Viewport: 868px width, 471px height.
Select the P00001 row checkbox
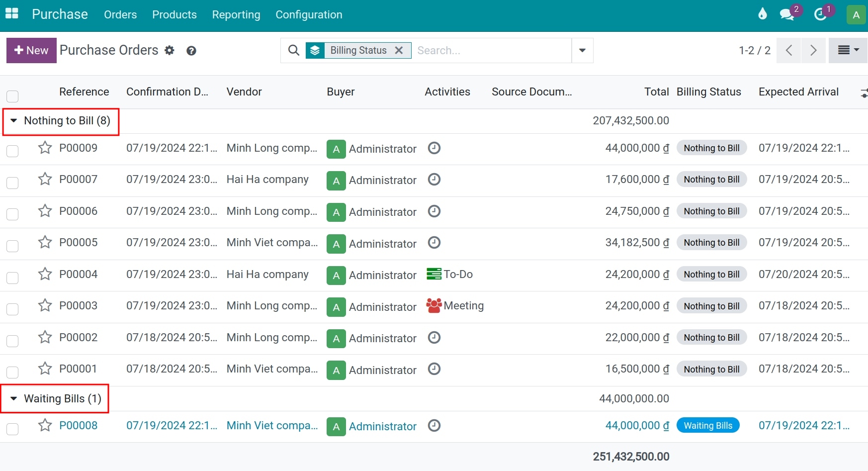click(12, 372)
